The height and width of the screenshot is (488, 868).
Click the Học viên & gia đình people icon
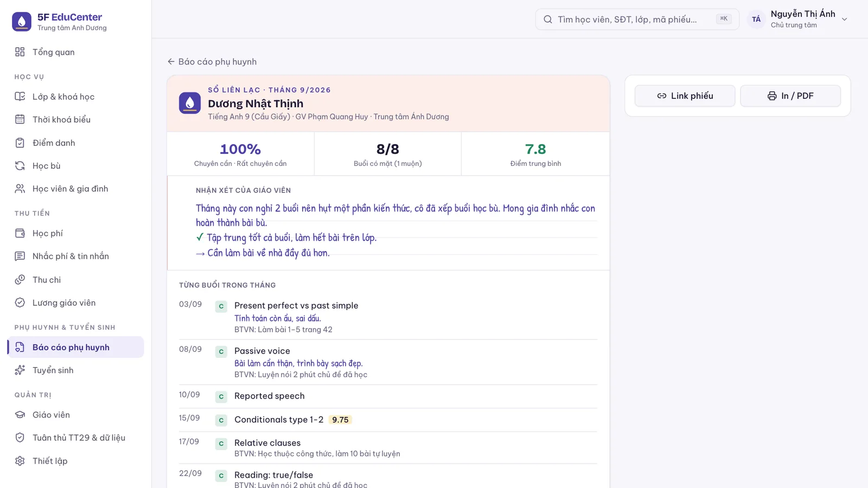(x=20, y=189)
